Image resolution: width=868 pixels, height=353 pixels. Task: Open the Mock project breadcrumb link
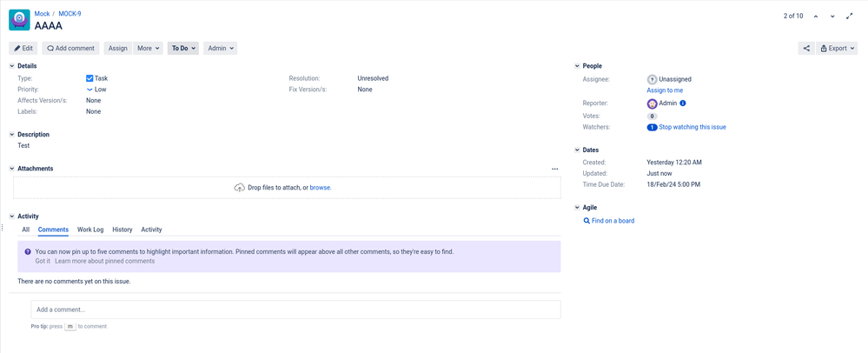42,14
